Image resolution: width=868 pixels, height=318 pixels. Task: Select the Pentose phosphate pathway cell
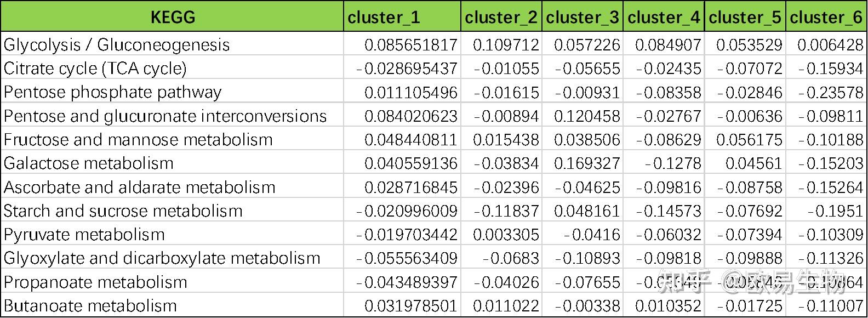click(x=113, y=92)
